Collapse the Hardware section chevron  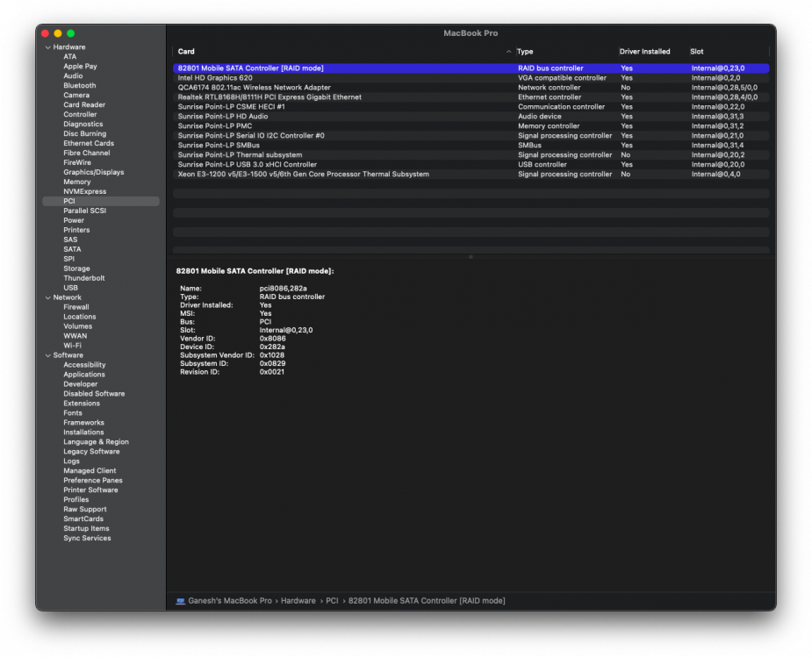coord(48,47)
